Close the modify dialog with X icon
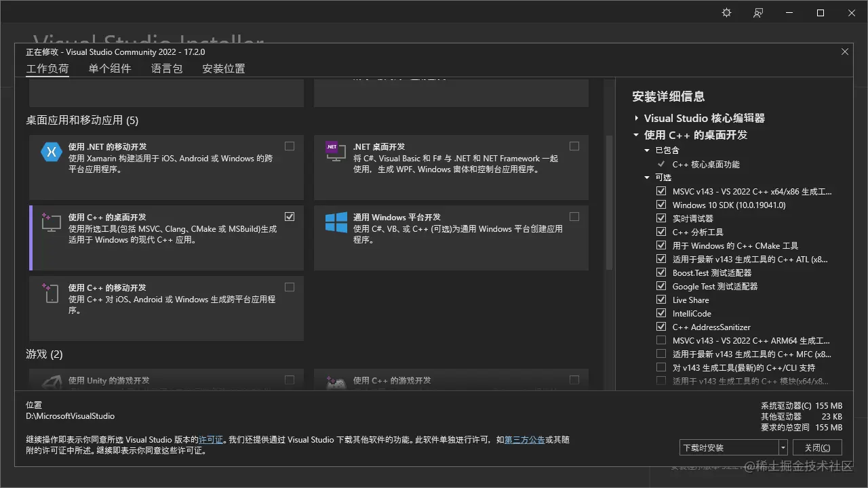 pyautogui.click(x=845, y=52)
